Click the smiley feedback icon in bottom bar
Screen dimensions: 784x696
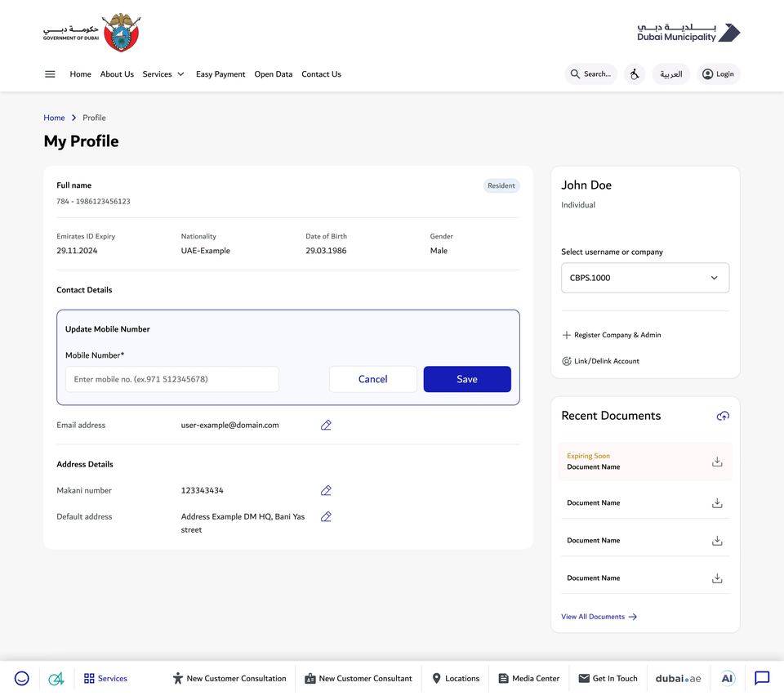coord(21,679)
